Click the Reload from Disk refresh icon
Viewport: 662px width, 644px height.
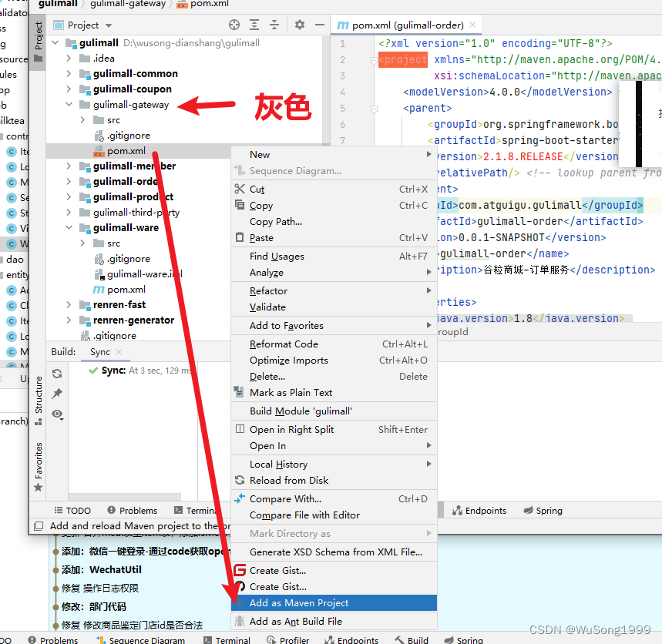(x=240, y=480)
